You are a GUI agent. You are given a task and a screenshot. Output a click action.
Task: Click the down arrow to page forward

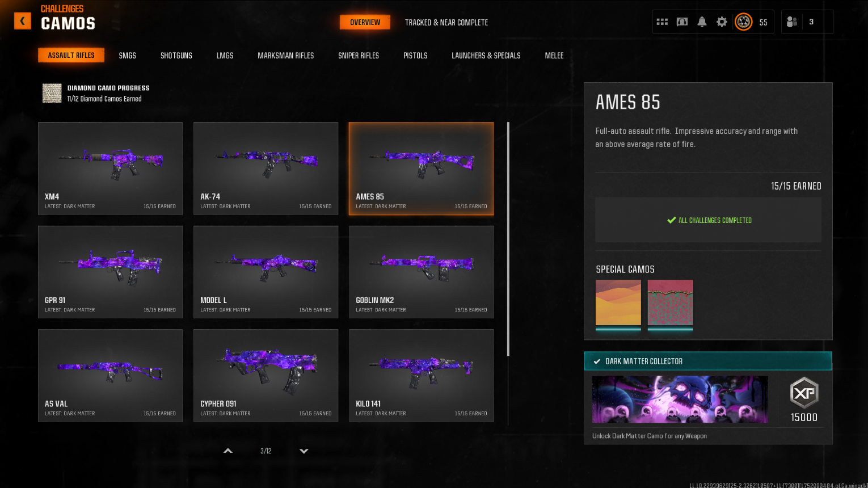click(x=304, y=451)
